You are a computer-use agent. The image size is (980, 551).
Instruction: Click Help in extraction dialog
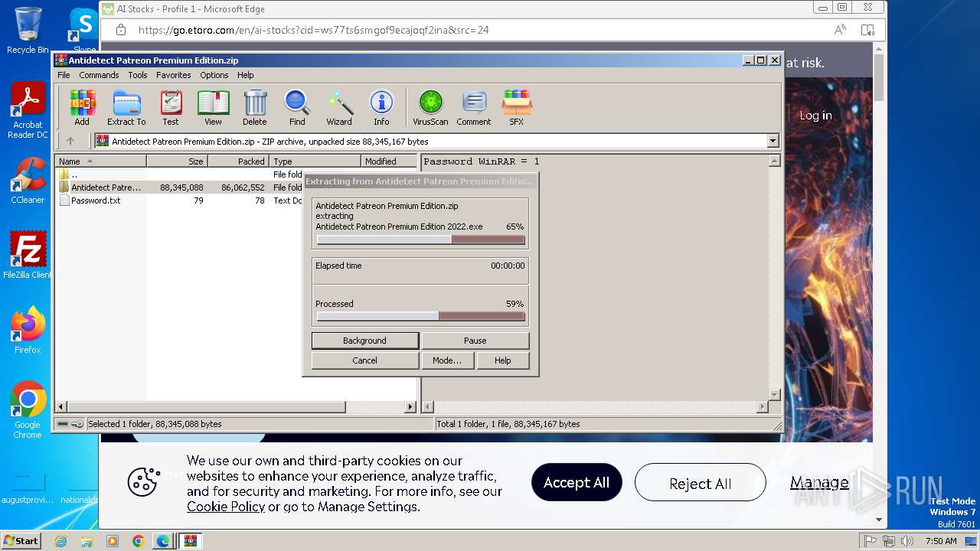click(x=502, y=360)
